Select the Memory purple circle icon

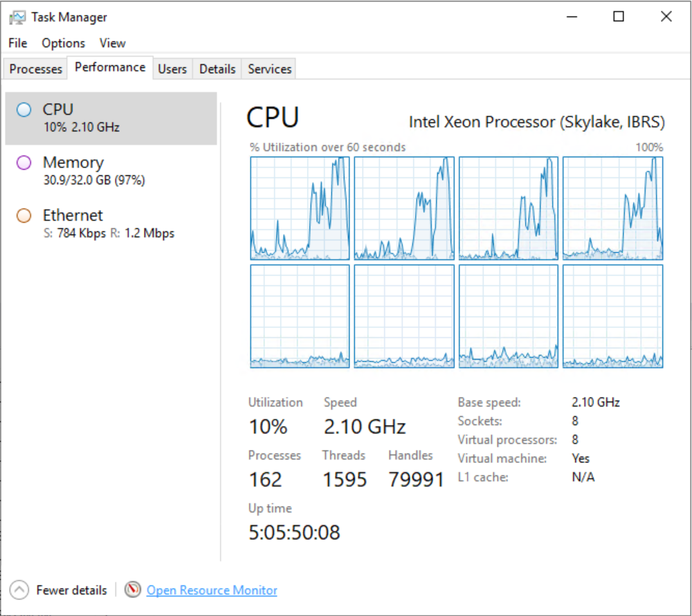(x=24, y=163)
